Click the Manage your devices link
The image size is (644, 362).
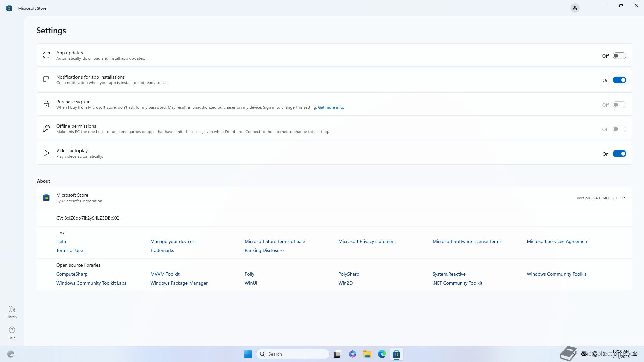172,241
